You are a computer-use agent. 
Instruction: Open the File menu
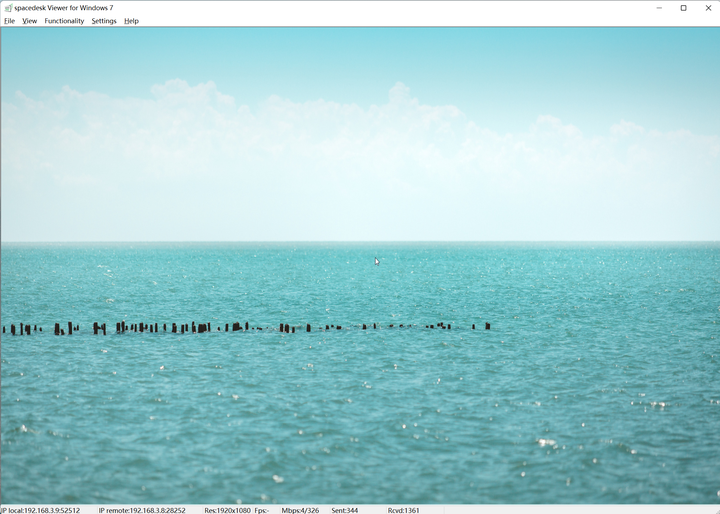coord(9,21)
